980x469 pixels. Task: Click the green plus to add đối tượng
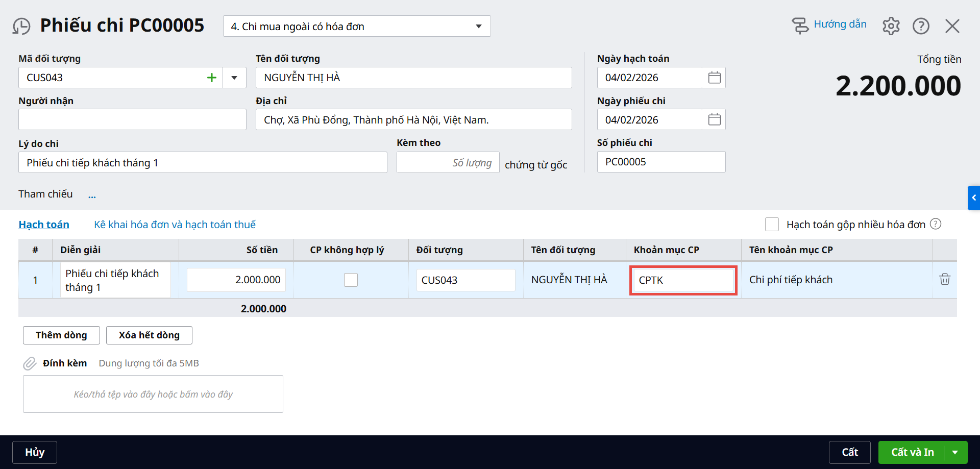point(212,78)
